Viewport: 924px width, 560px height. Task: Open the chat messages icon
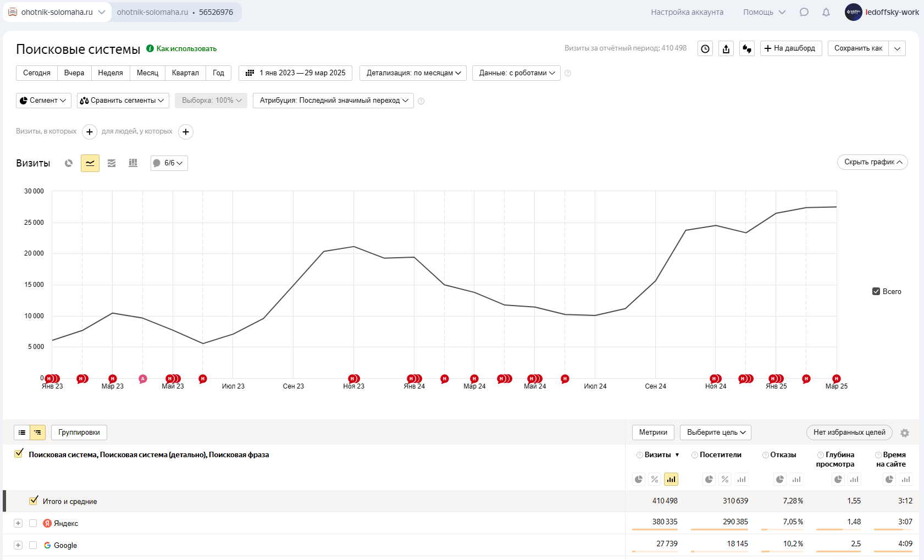pyautogui.click(x=804, y=12)
